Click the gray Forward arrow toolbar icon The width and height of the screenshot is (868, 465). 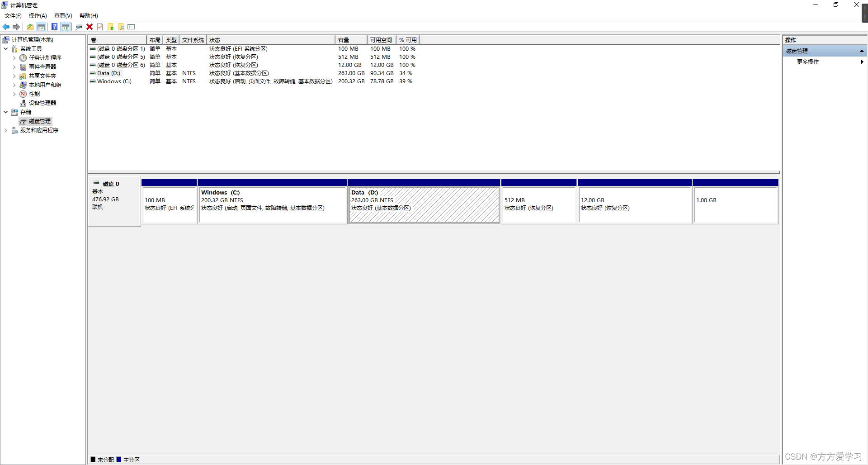(x=16, y=27)
